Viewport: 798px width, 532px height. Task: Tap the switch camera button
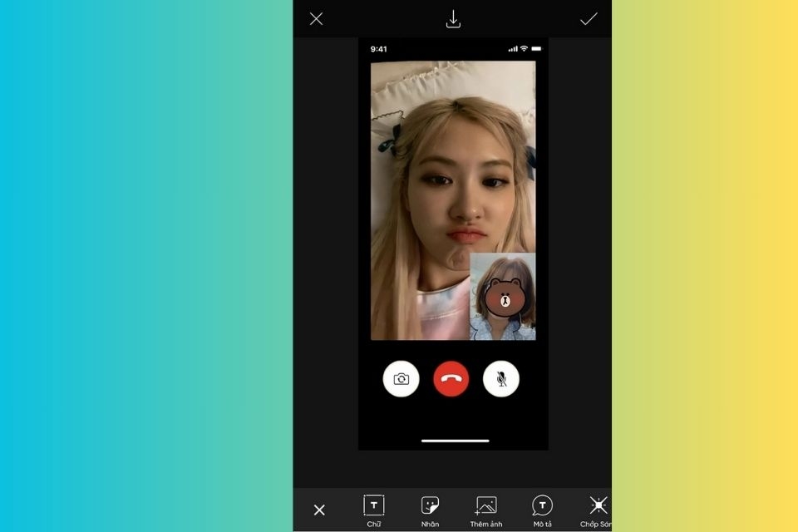coord(401,379)
